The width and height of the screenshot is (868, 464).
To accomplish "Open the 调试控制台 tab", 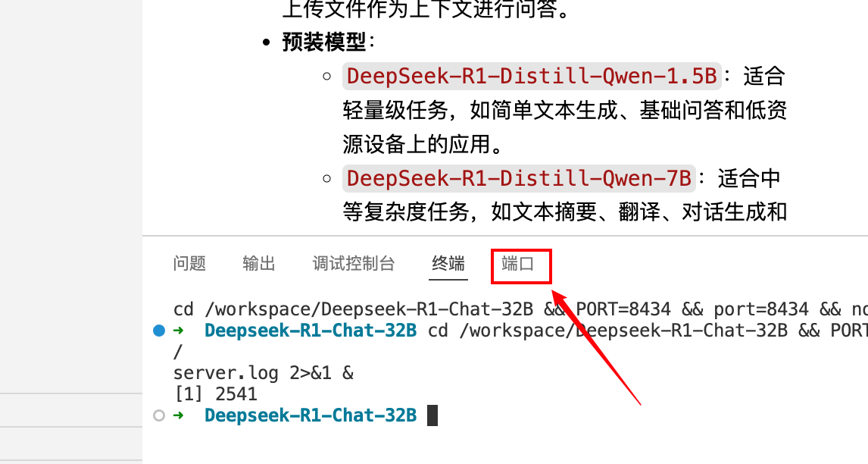I will [x=354, y=264].
